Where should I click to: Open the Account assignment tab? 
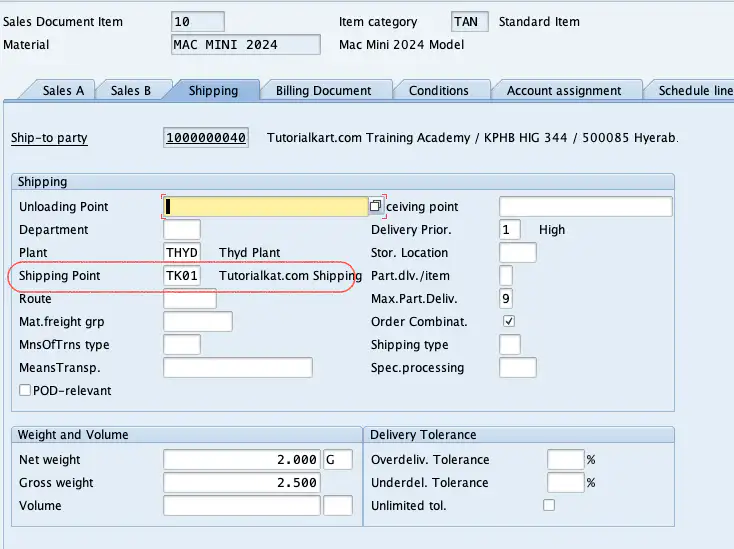(564, 90)
